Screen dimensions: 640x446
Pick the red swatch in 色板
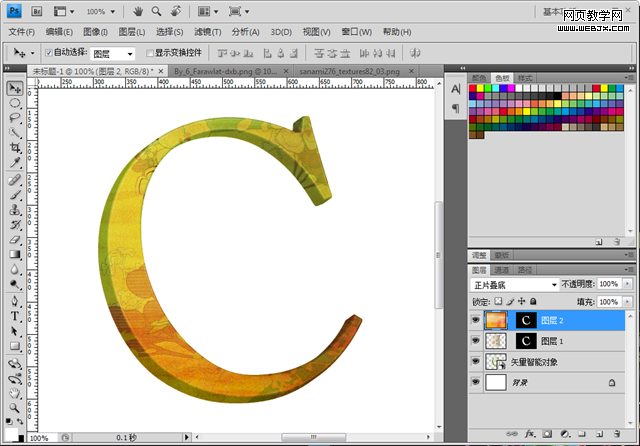(x=473, y=88)
